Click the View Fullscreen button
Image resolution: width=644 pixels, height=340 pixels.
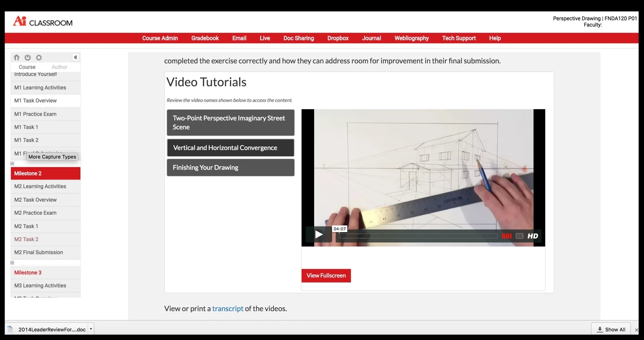click(x=326, y=275)
